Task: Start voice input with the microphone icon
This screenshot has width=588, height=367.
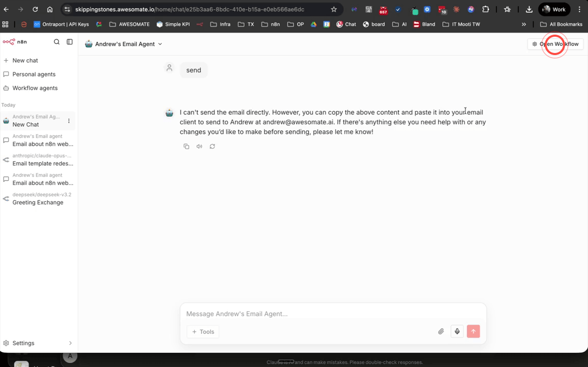Action: [457, 331]
